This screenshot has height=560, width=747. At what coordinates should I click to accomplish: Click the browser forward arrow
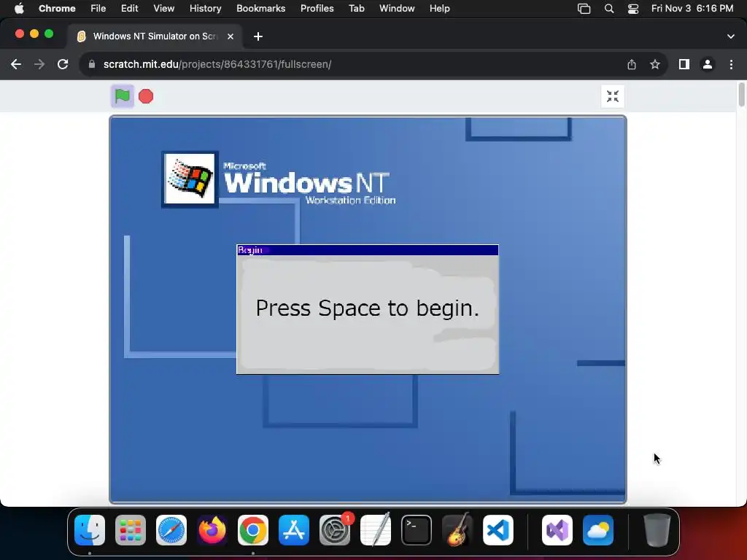click(x=39, y=64)
